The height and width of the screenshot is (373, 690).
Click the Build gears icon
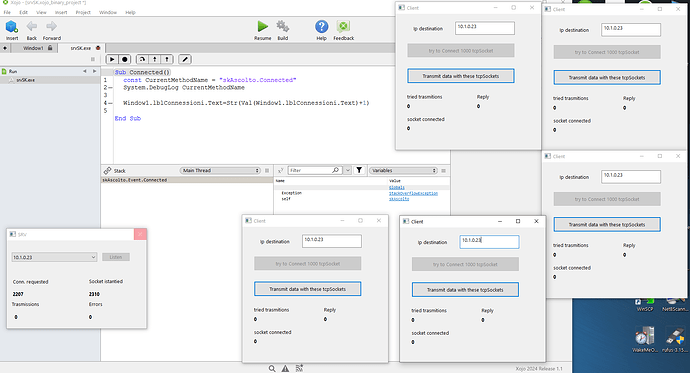283,26
